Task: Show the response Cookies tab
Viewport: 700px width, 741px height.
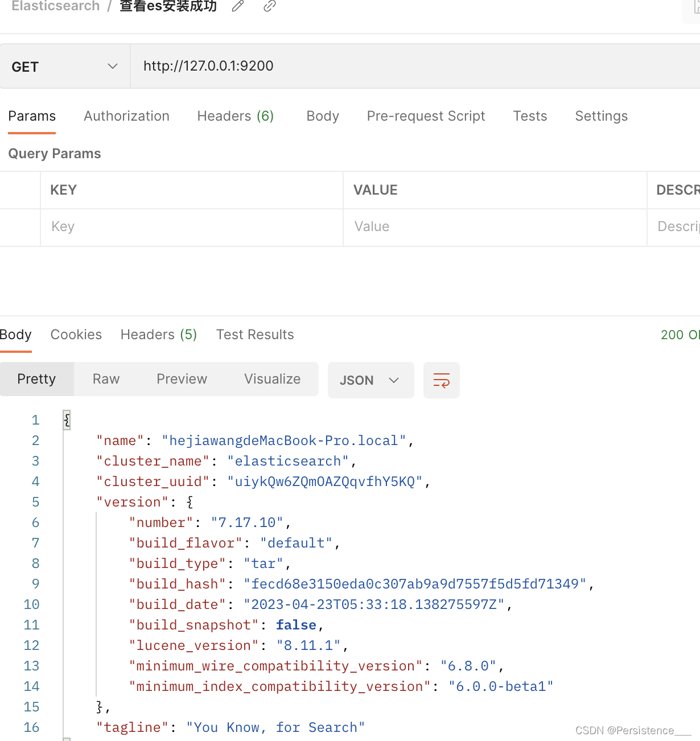Action: coord(76,335)
